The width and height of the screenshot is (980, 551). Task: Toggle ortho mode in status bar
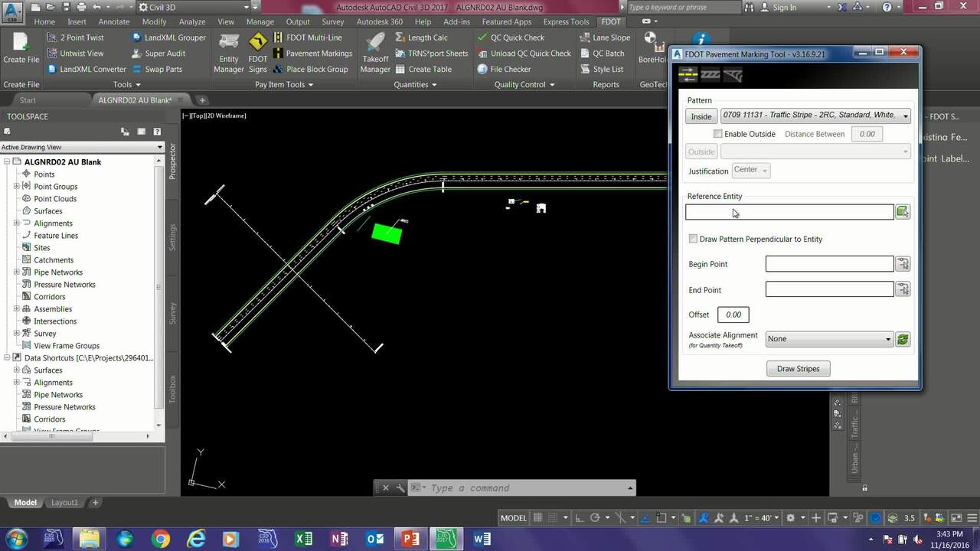pos(579,518)
